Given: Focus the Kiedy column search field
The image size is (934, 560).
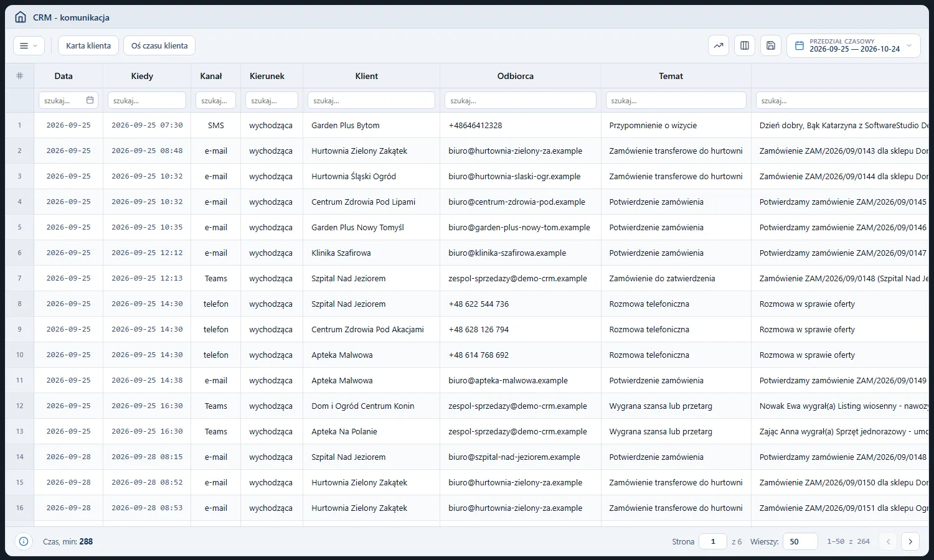Looking at the screenshot, I should tap(147, 100).
